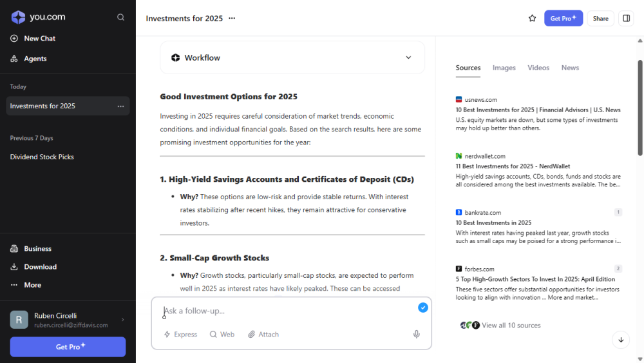Toggle Web search mode
This screenshot has width=644, height=363.
222,335
